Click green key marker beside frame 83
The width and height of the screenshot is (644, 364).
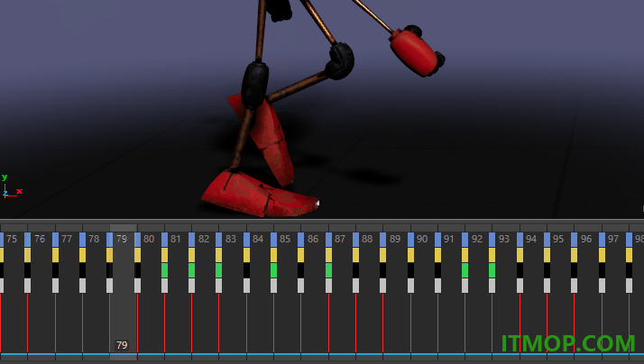pyautogui.click(x=219, y=270)
